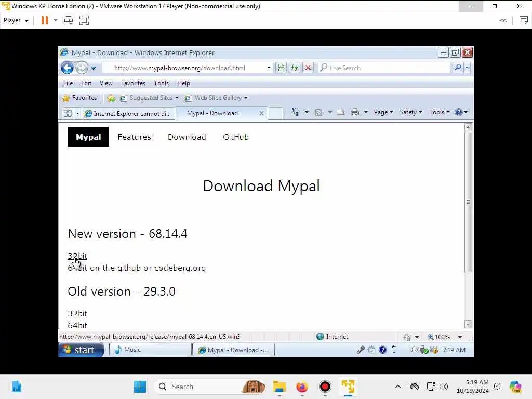The width and height of the screenshot is (532, 399).
Task: Go back with the IE Back arrow
Action: pyautogui.click(x=67, y=68)
